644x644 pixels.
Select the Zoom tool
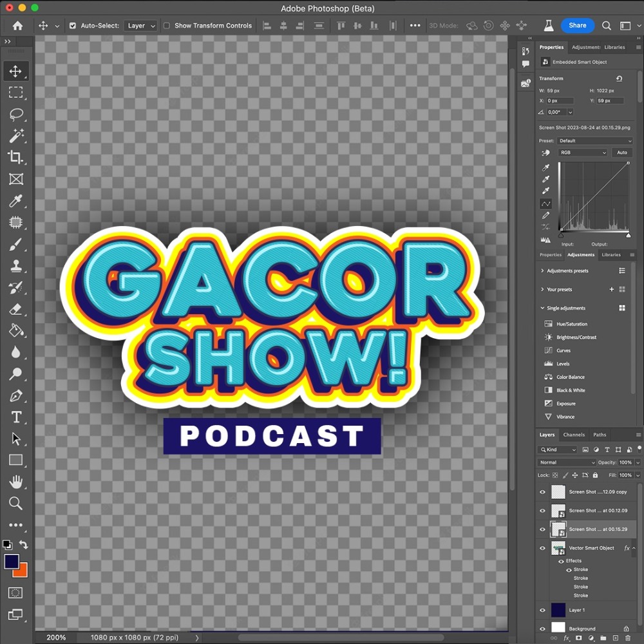(15, 503)
